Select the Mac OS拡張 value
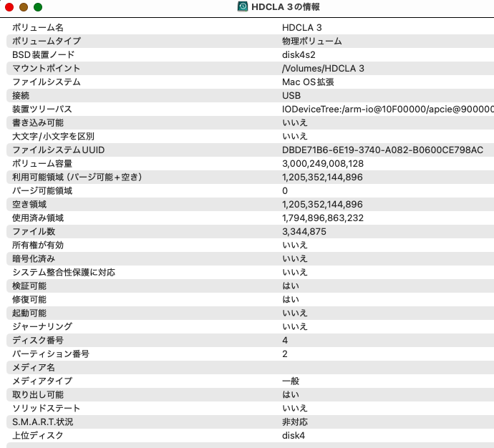Image resolution: width=494 pixels, height=448 pixels. click(308, 82)
